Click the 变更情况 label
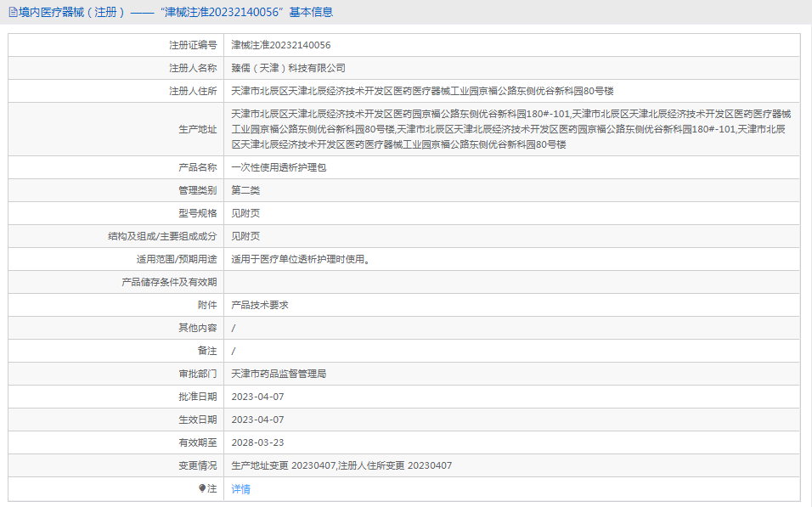Image resolution: width=812 pixels, height=507 pixels. tap(197, 465)
